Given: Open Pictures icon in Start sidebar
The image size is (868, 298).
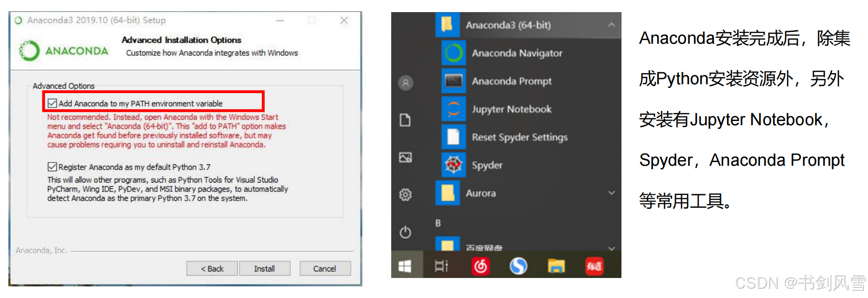Looking at the screenshot, I should (x=406, y=157).
